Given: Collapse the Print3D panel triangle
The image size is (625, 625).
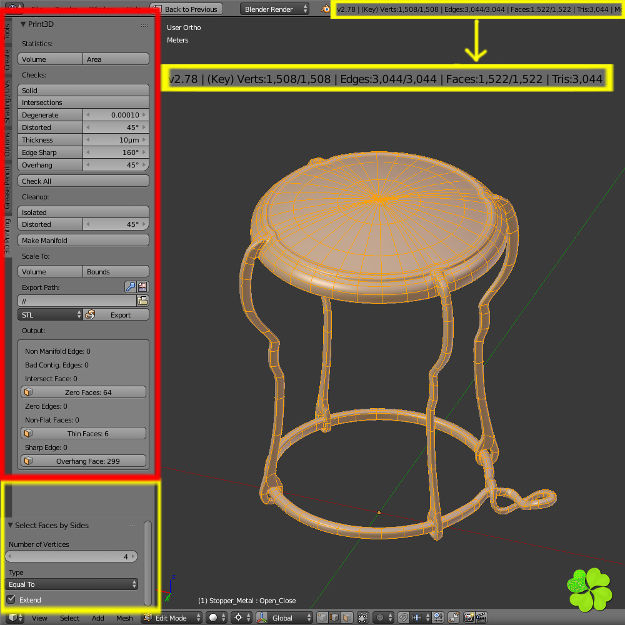Looking at the screenshot, I should (x=23, y=24).
